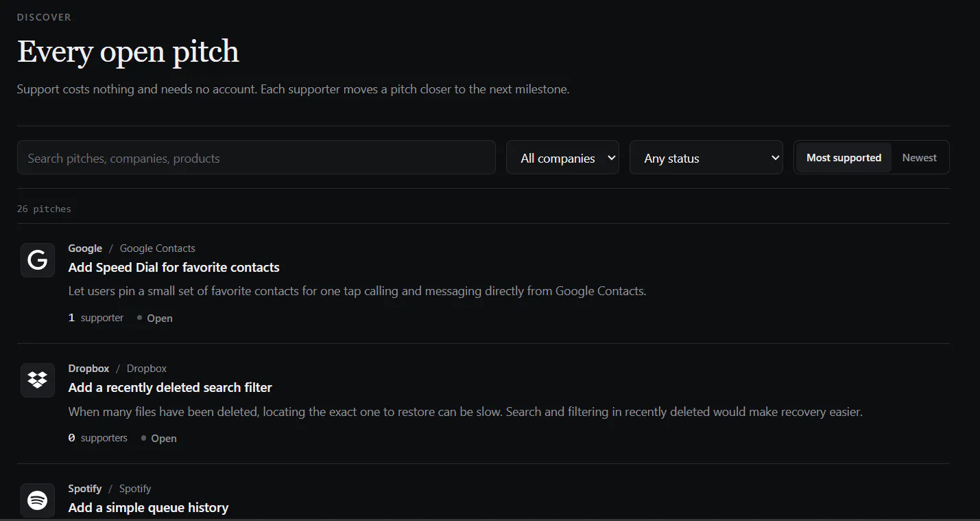The image size is (980, 521).
Task: Click the Dropbox product label after the slash
Action: 147,369
